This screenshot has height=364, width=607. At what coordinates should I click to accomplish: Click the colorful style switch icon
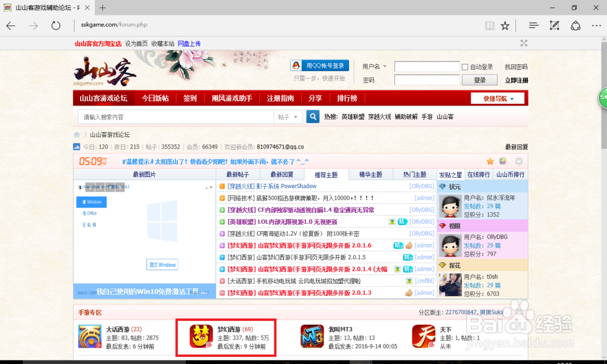(x=503, y=161)
